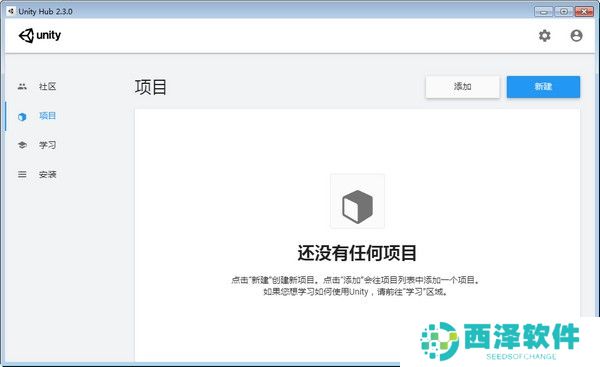This screenshot has width=600, height=367.
Task: Click the Unity logo in header
Action: tap(40, 36)
